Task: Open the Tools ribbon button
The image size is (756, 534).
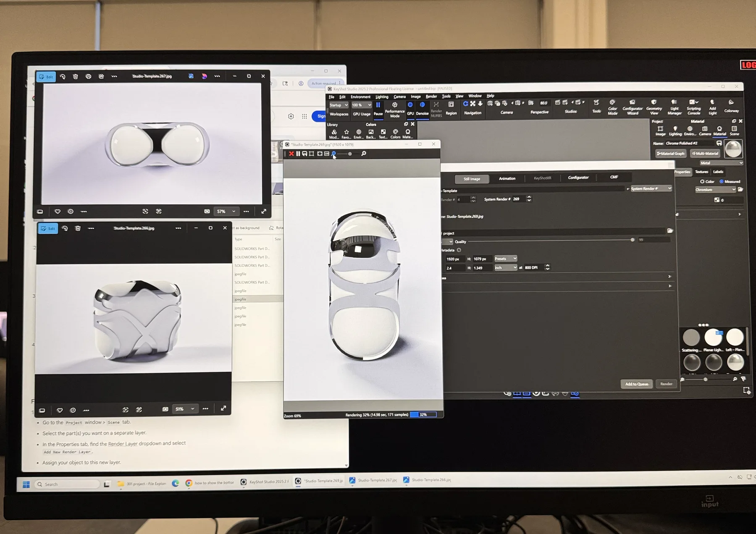Action: pos(596,107)
